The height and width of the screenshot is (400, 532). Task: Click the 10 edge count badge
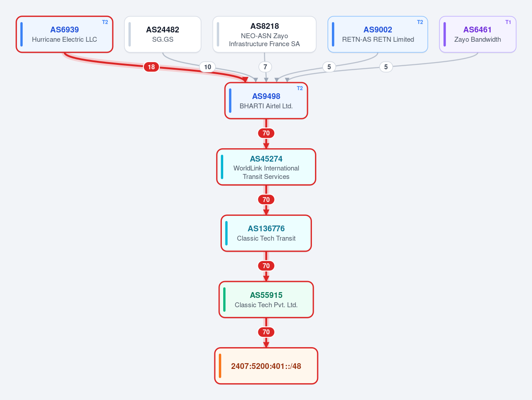point(208,67)
